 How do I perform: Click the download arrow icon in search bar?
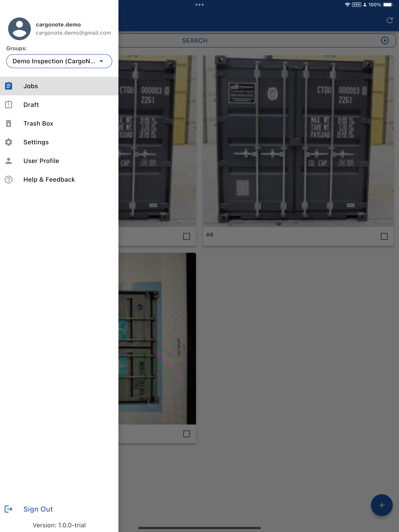[385, 40]
